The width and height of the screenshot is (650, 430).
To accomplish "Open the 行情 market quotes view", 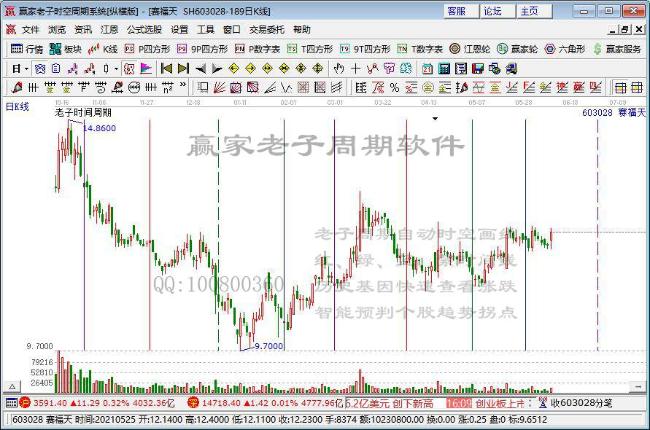I will pyautogui.click(x=27, y=49).
